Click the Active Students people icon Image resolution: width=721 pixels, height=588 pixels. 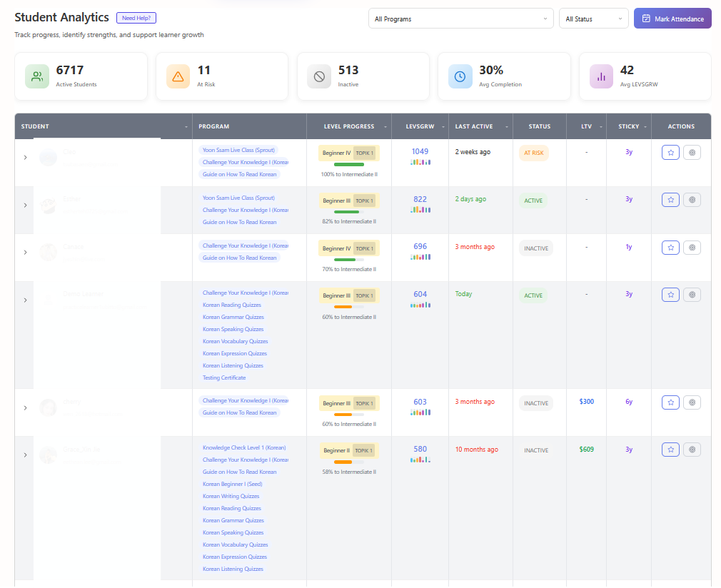pyautogui.click(x=37, y=76)
